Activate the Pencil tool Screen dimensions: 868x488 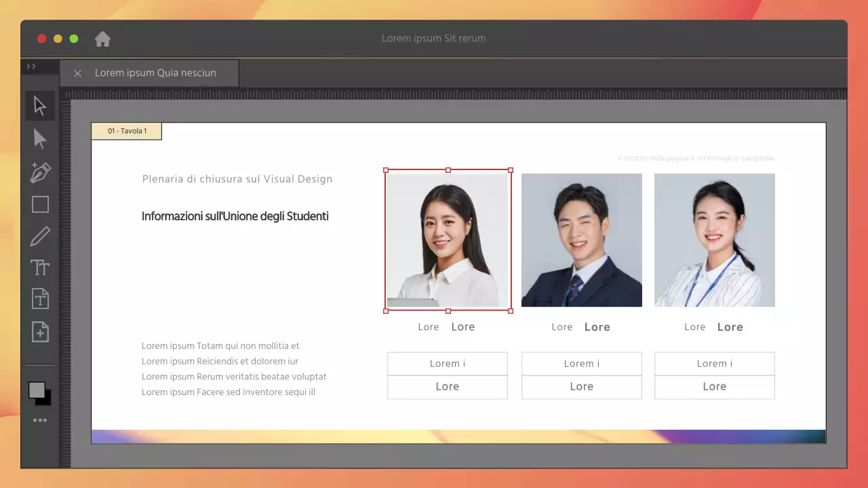[40, 237]
